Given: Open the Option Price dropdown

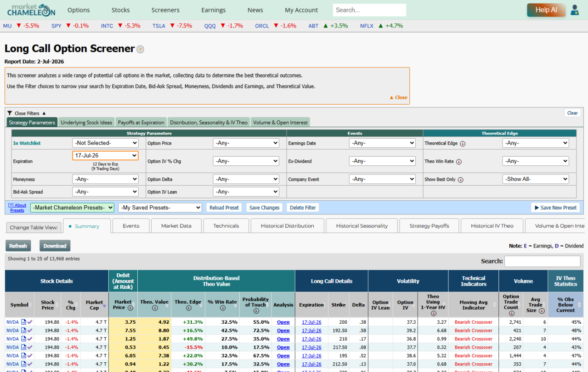Looking at the screenshot, I should pos(246,143).
